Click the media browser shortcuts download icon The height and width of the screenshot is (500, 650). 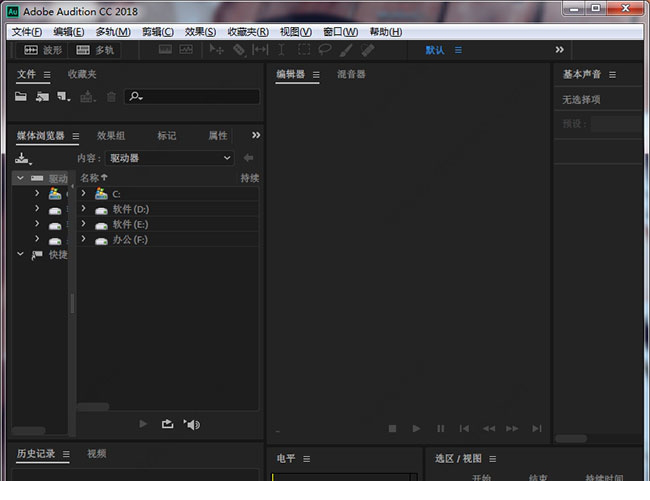tap(22, 158)
